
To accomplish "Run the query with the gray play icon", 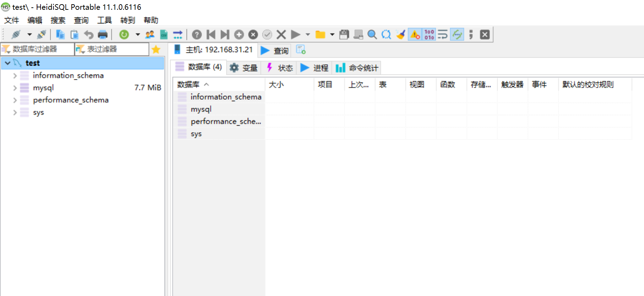I will (296, 34).
